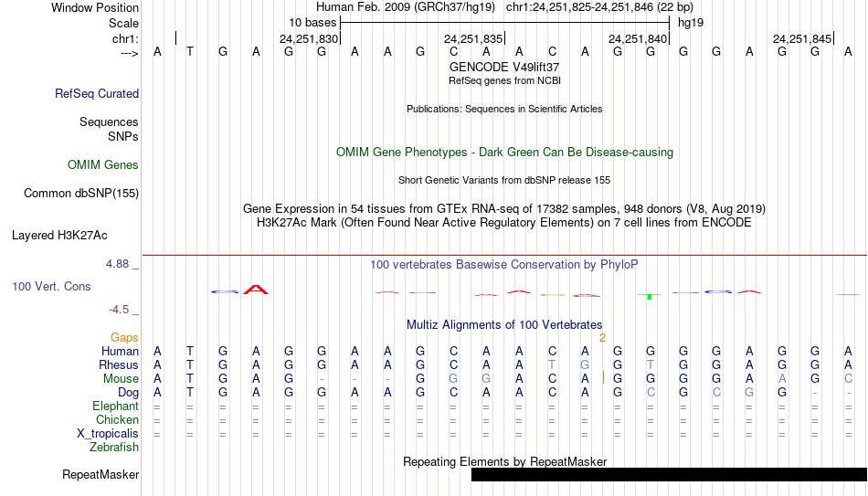
Task: Select the SNPs track label
Action: [x=123, y=136]
